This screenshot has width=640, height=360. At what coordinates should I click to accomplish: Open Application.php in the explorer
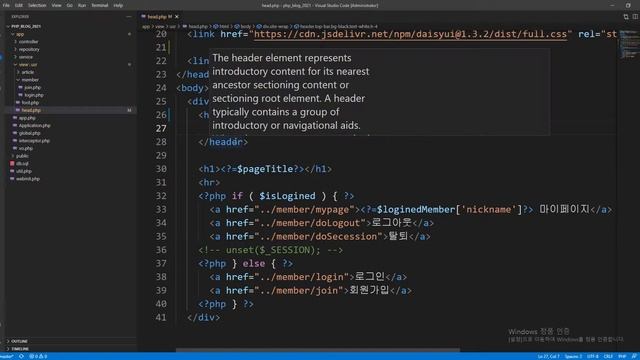[x=34, y=126]
